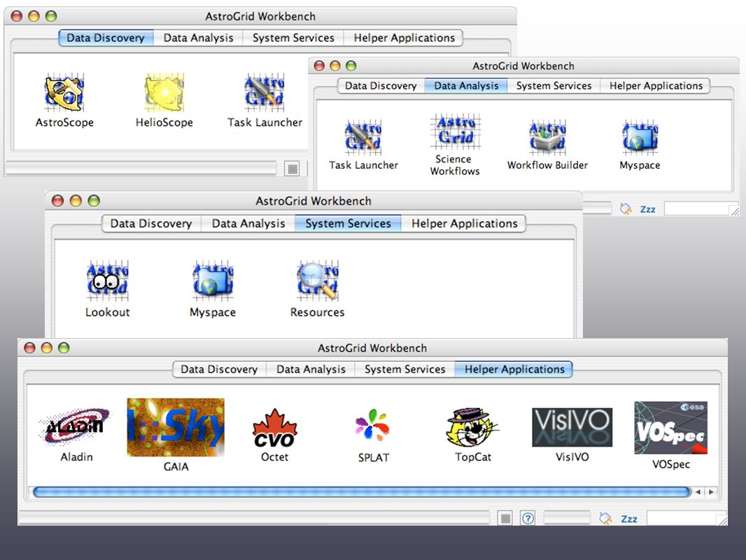Open Resources registry browser icon
This screenshot has width=746, height=560.
(x=317, y=281)
